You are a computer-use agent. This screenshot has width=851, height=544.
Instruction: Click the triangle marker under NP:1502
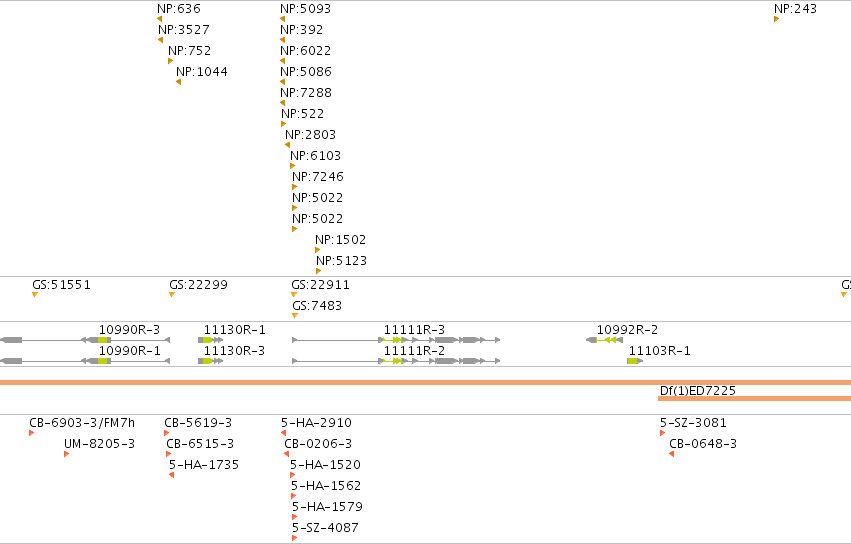(x=317, y=250)
